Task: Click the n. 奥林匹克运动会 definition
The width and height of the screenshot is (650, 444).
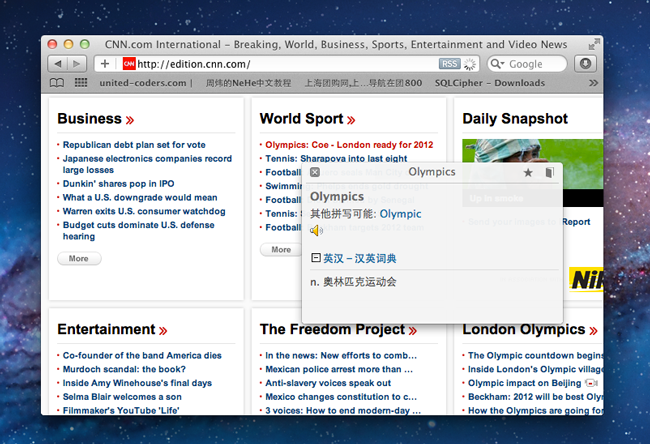Action: [353, 282]
